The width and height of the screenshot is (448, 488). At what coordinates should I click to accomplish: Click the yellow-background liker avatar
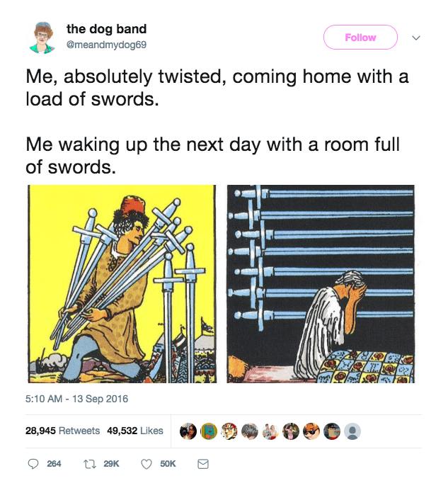209,431
